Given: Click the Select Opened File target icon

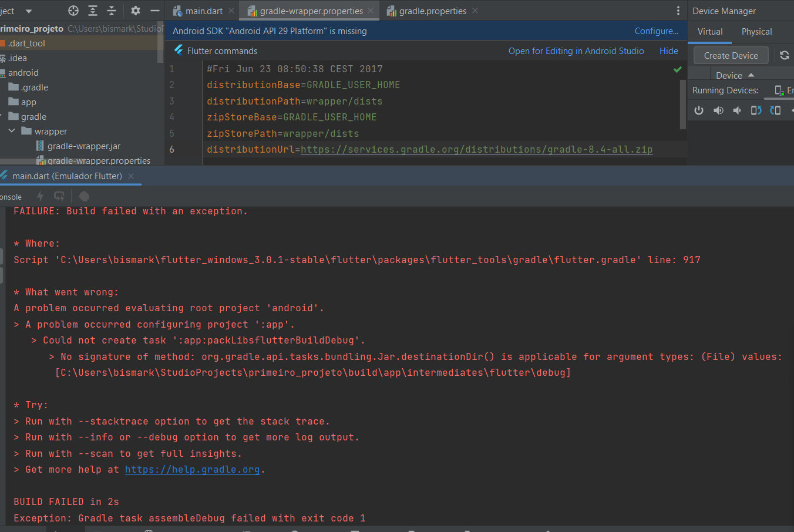Looking at the screenshot, I should pyautogui.click(x=73, y=11).
